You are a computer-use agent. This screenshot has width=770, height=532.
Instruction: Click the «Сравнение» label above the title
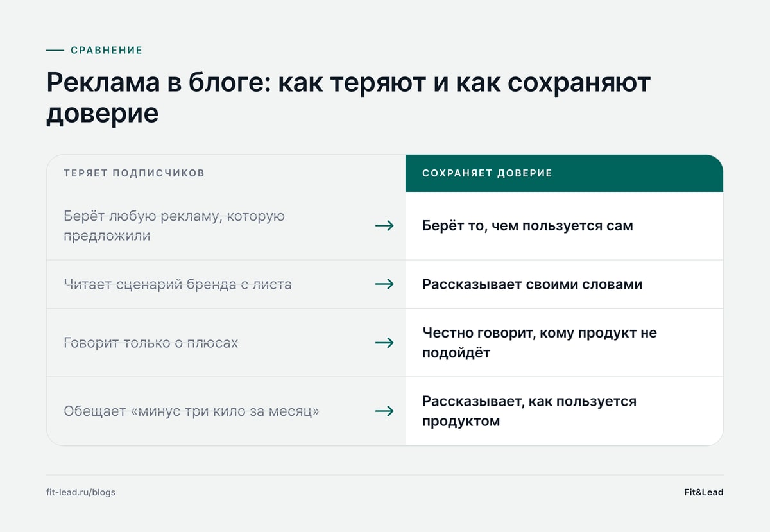tap(107, 50)
